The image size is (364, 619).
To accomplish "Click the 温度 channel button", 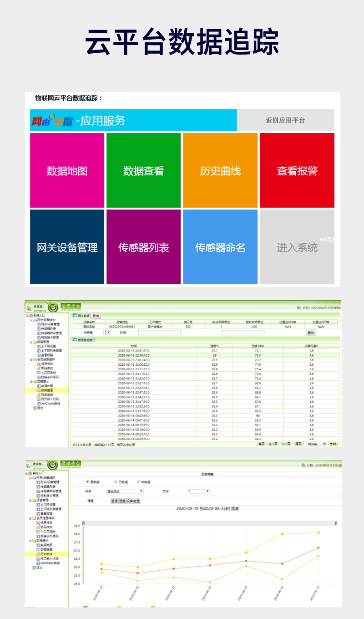I will pos(114,501).
